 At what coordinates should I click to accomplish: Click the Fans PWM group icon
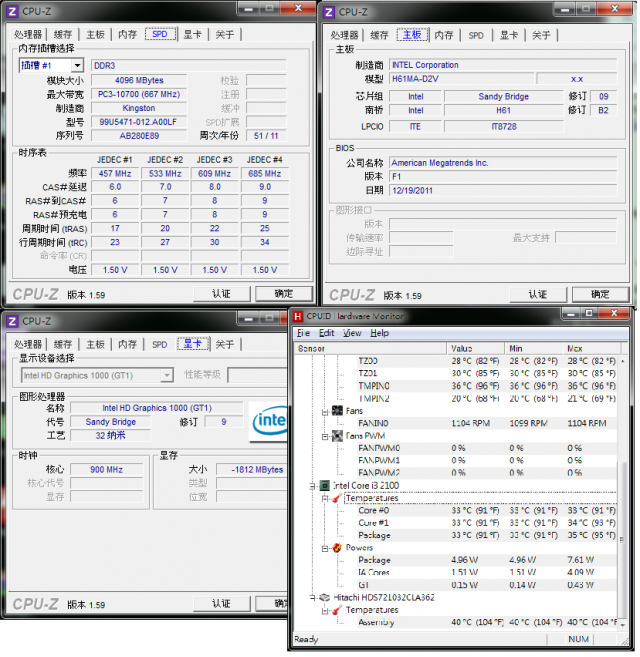[x=337, y=436]
